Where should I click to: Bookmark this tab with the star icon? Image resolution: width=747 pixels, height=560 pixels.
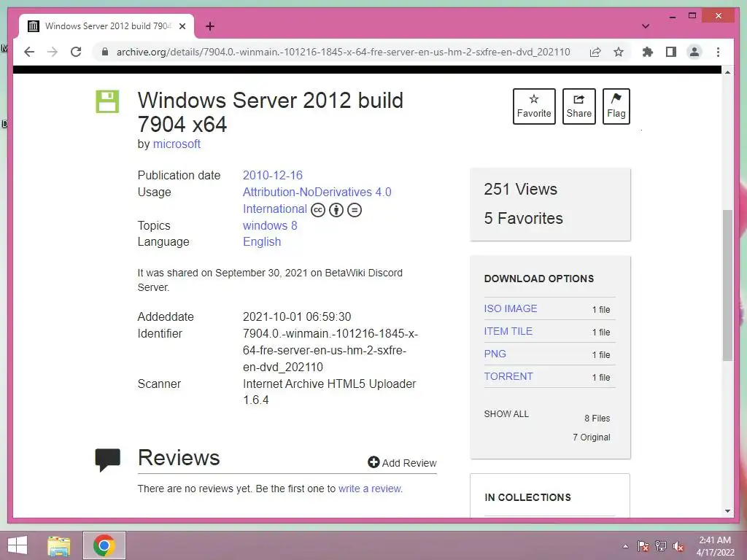click(619, 52)
